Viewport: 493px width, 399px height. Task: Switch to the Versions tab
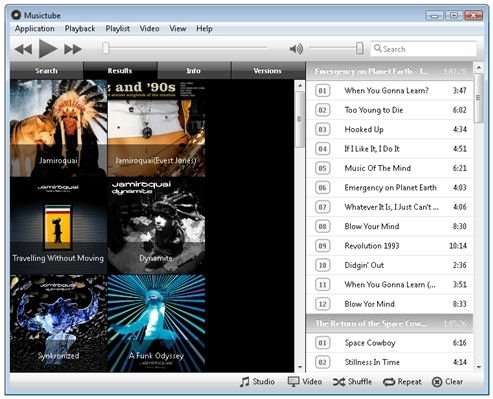tap(268, 71)
